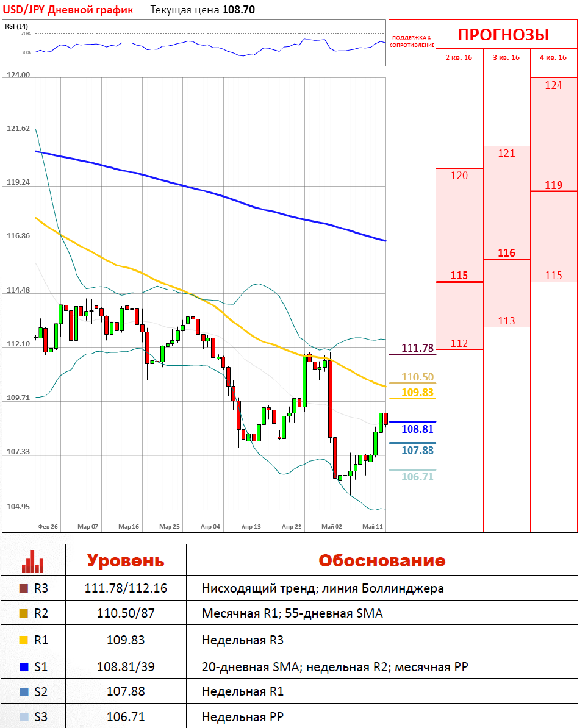The image size is (588, 728).
Task: Click the Обоснование column header
Action: point(382,561)
